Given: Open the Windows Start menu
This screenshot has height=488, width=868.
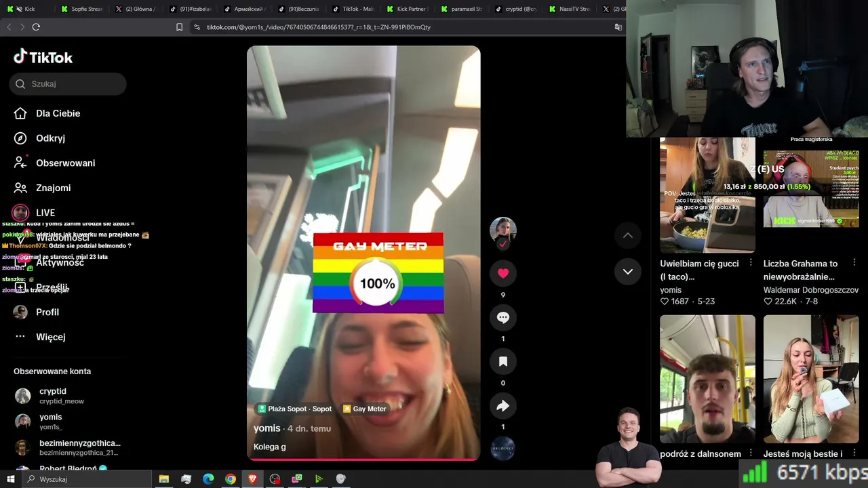Looking at the screenshot, I should [11, 479].
